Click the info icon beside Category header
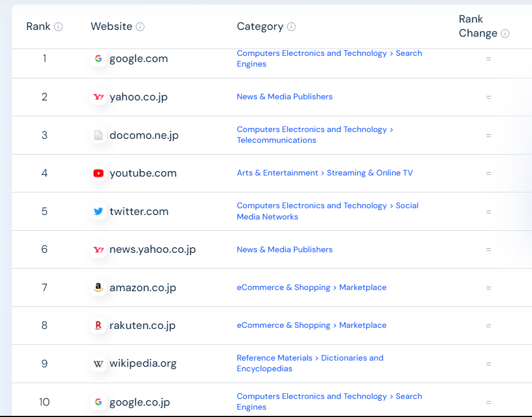 pyautogui.click(x=291, y=27)
